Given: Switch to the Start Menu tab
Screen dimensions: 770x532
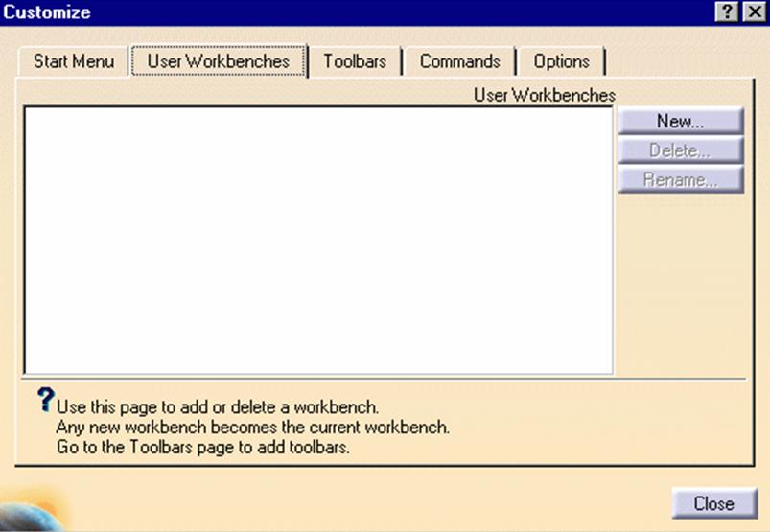Looking at the screenshot, I should point(74,61).
